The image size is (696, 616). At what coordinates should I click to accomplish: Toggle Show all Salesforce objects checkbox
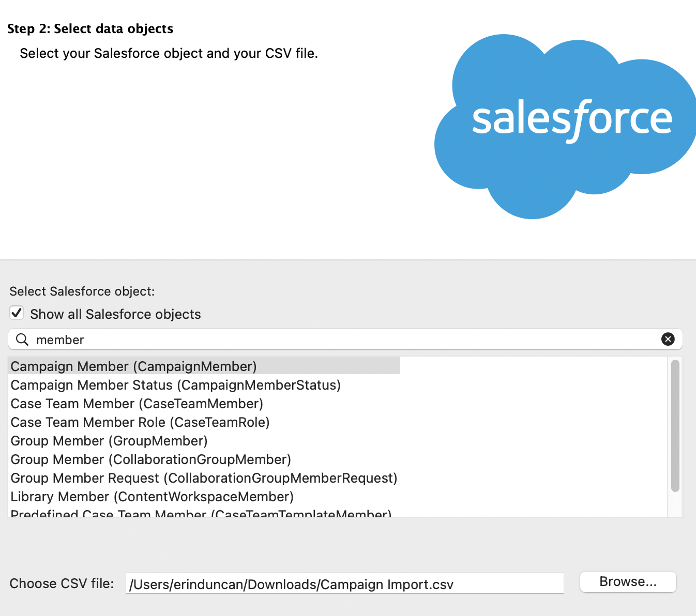17,313
